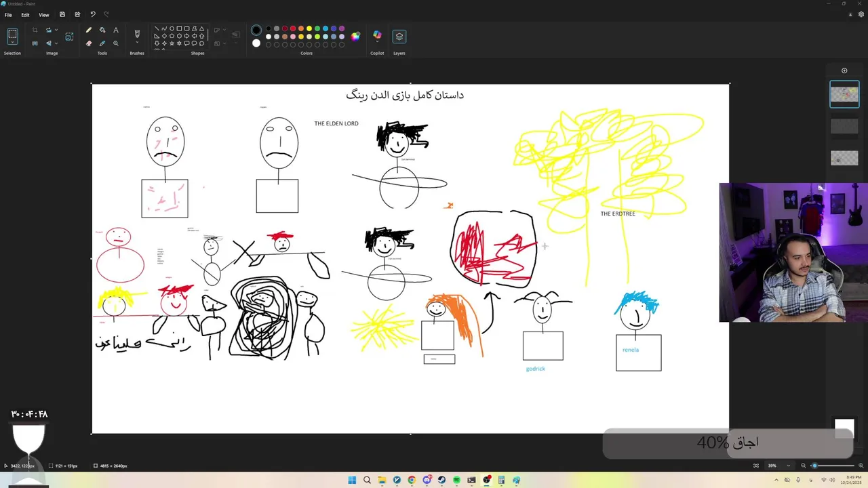
Task: Open the File menu
Action: coord(8,15)
